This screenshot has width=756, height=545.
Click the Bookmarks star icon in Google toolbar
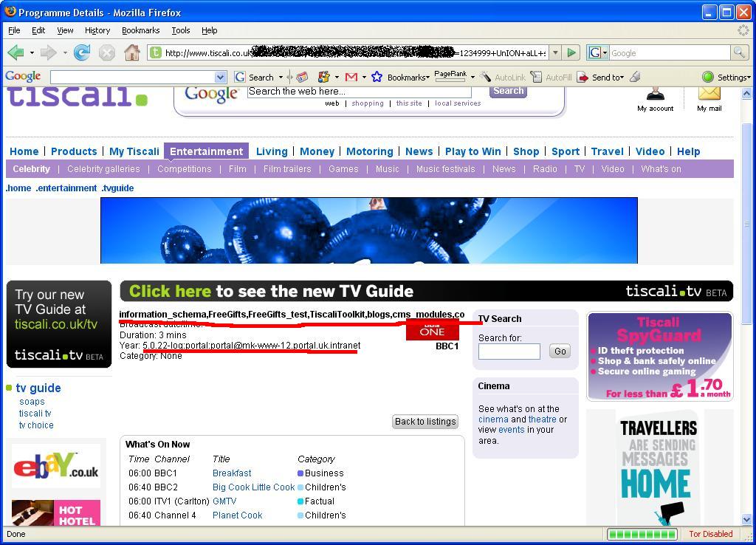click(x=377, y=77)
